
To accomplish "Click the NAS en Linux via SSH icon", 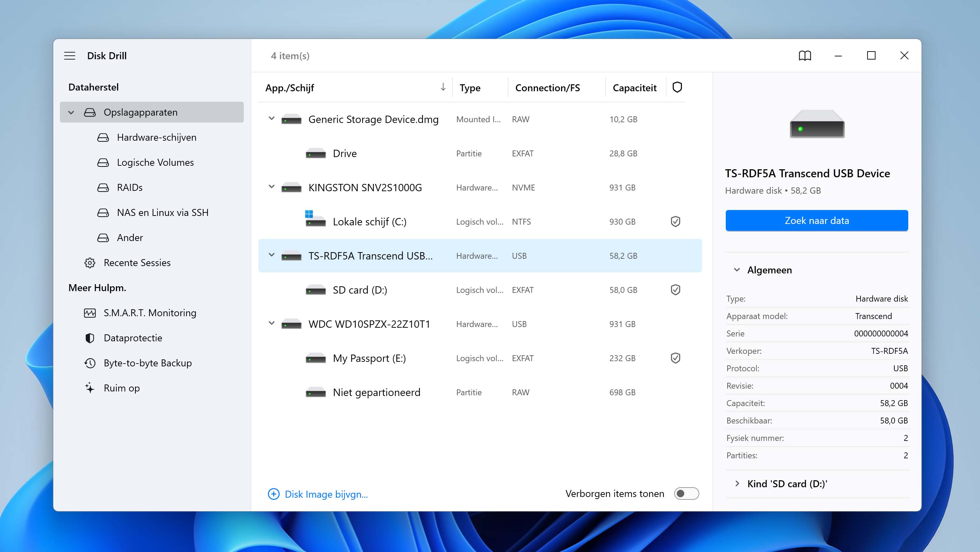I will (103, 213).
